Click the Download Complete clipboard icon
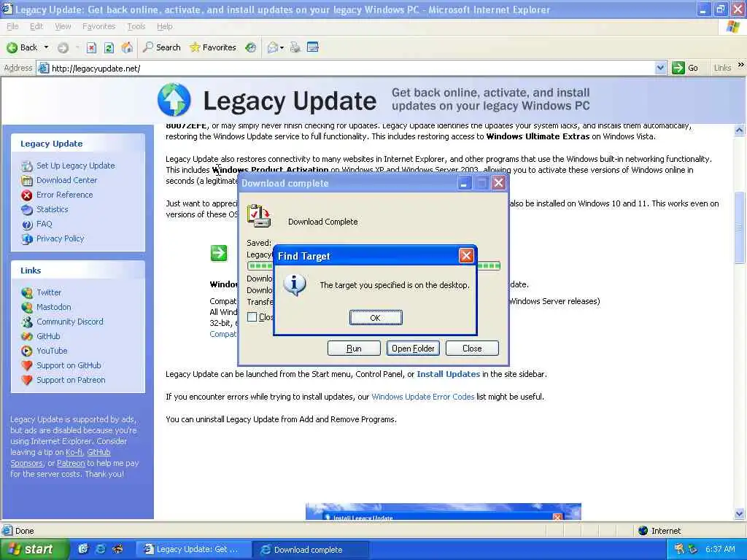This screenshot has width=747, height=560. [x=259, y=216]
